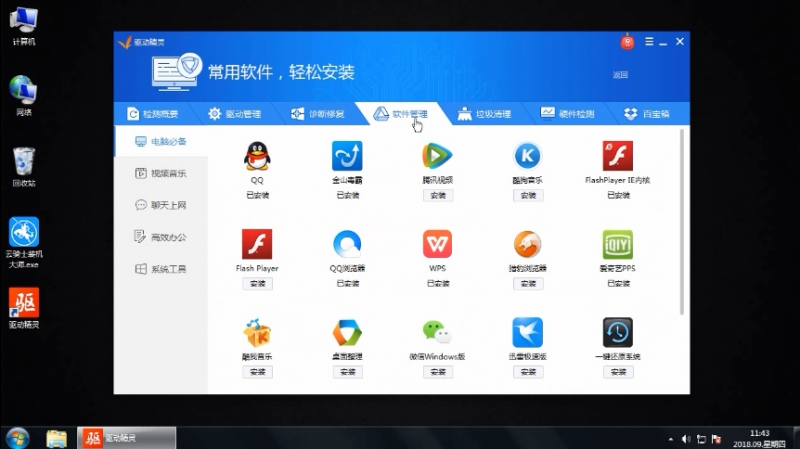Click the 酷狗音乐 blue K icon
800x449 pixels.
[x=528, y=156]
